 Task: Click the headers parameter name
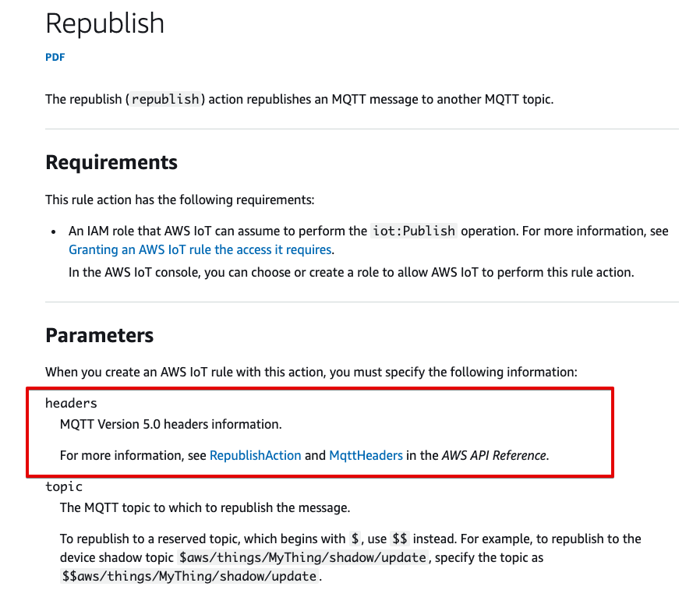[x=71, y=403]
